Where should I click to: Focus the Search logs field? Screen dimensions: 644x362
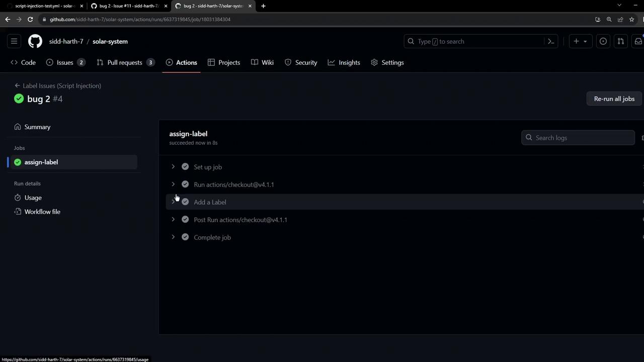pyautogui.click(x=578, y=138)
